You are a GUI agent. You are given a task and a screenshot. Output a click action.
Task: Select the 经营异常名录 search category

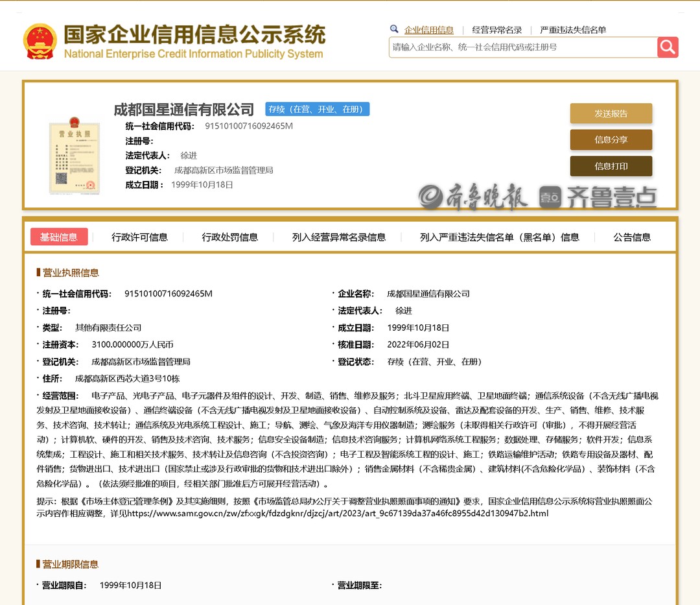point(496,30)
